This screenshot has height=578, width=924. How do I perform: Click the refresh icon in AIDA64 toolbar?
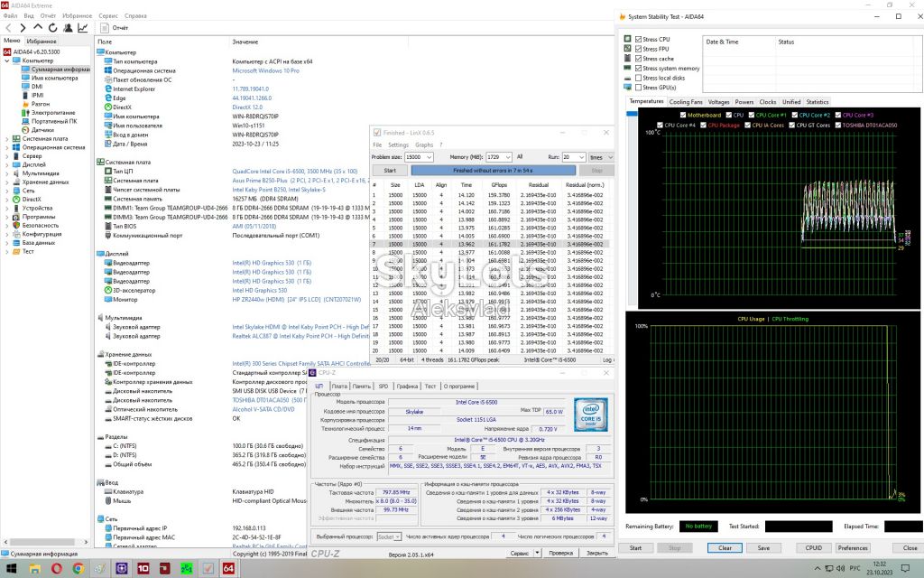coord(53,28)
